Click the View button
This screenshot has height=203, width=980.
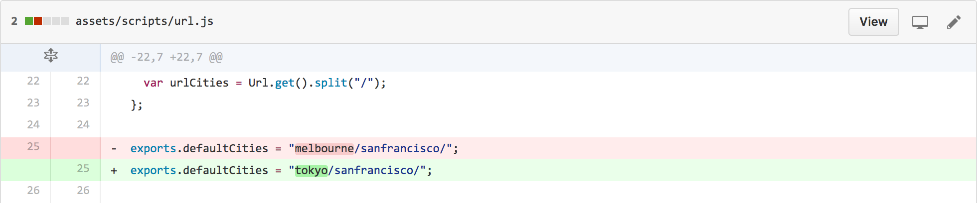pos(873,22)
